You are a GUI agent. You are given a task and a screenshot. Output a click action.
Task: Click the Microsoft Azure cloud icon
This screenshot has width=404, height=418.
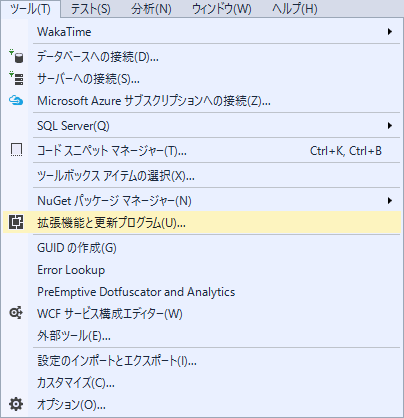pyautogui.click(x=16, y=100)
